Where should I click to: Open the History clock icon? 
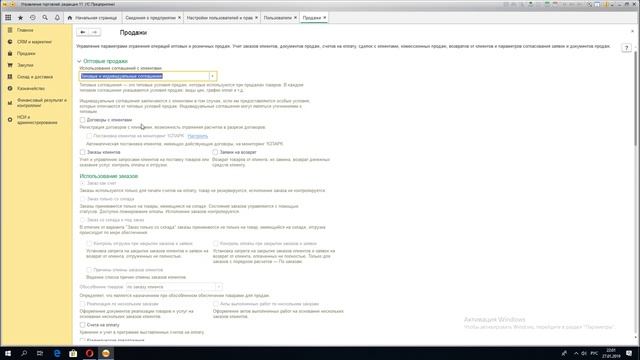click(33, 18)
